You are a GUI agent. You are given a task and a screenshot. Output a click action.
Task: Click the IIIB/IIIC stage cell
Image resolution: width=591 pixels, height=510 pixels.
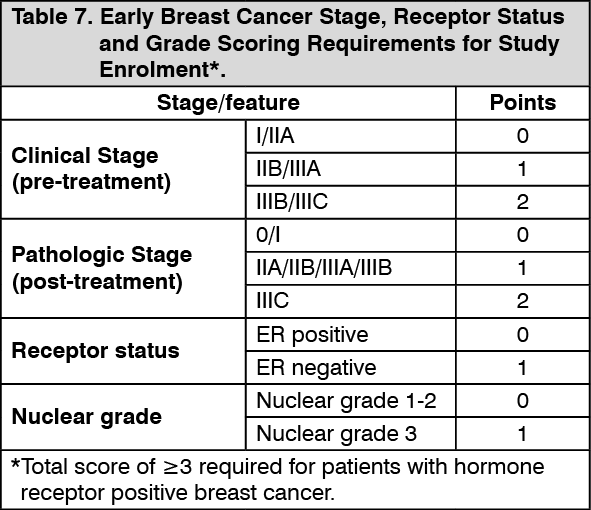coord(351,202)
